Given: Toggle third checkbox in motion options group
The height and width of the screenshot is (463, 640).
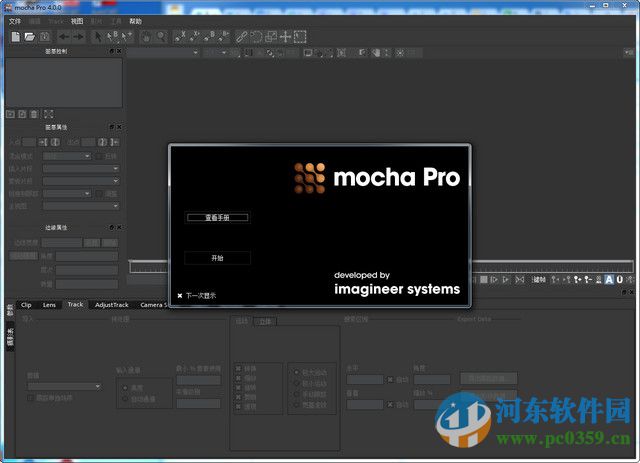Looking at the screenshot, I should [238, 387].
